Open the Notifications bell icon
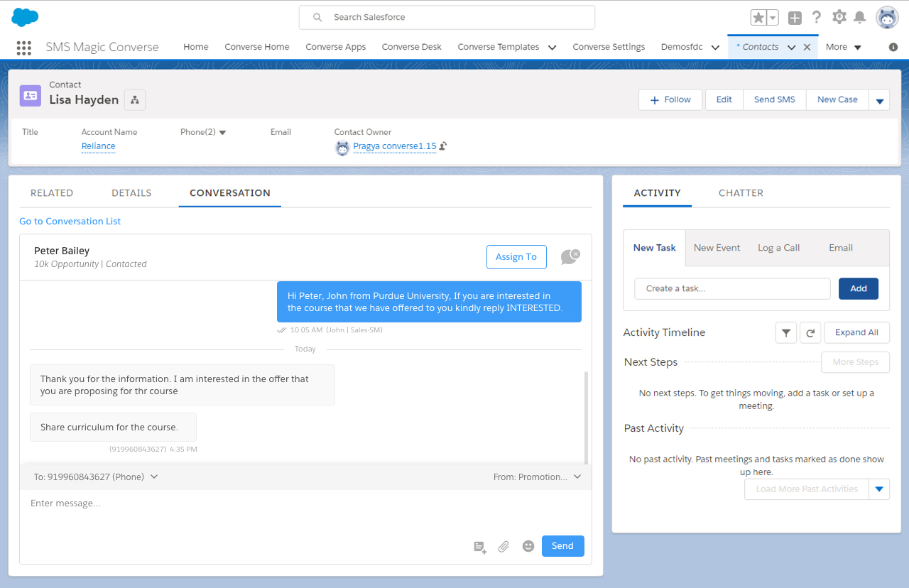This screenshot has width=909, height=588. coord(860,17)
